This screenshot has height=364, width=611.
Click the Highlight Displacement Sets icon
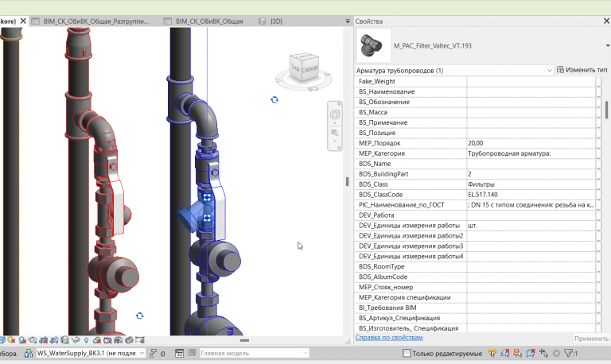(x=129, y=340)
